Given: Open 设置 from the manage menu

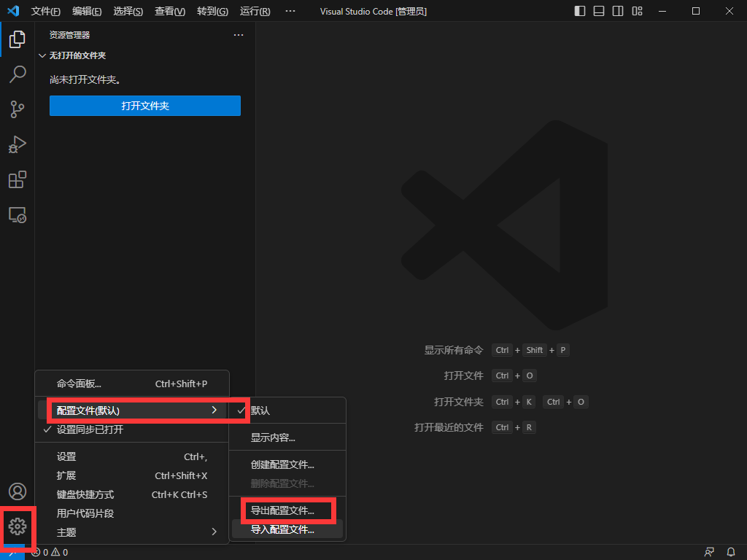Looking at the screenshot, I should pos(132,456).
